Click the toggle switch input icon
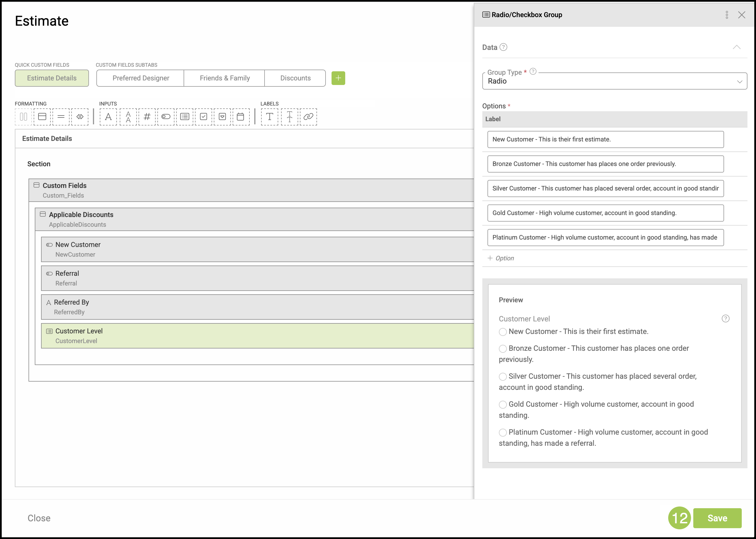 pyautogui.click(x=166, y=116)
